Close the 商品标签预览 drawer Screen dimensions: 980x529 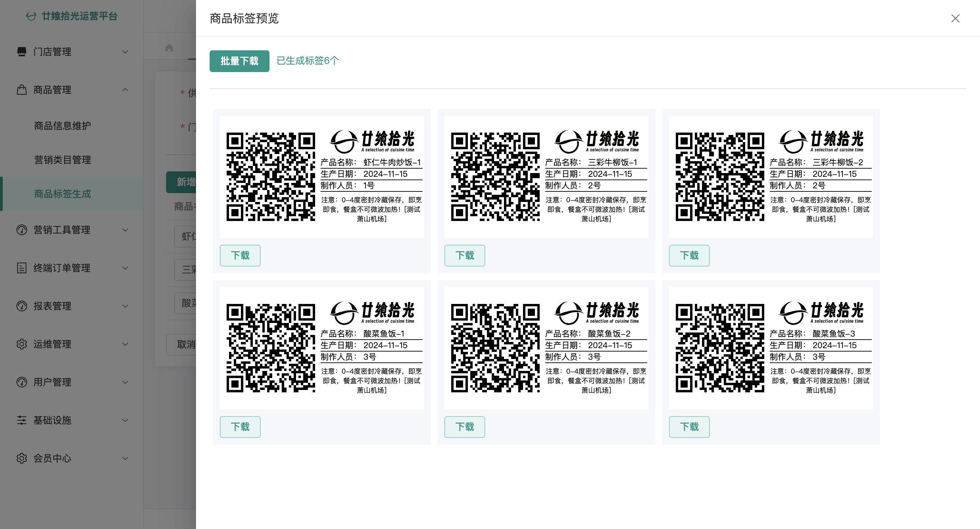point(955,18)
